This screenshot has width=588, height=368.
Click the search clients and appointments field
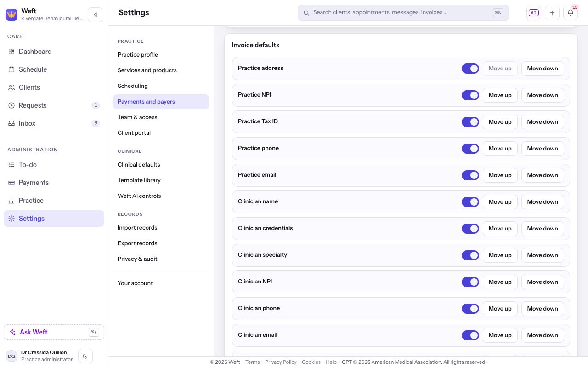403,13
